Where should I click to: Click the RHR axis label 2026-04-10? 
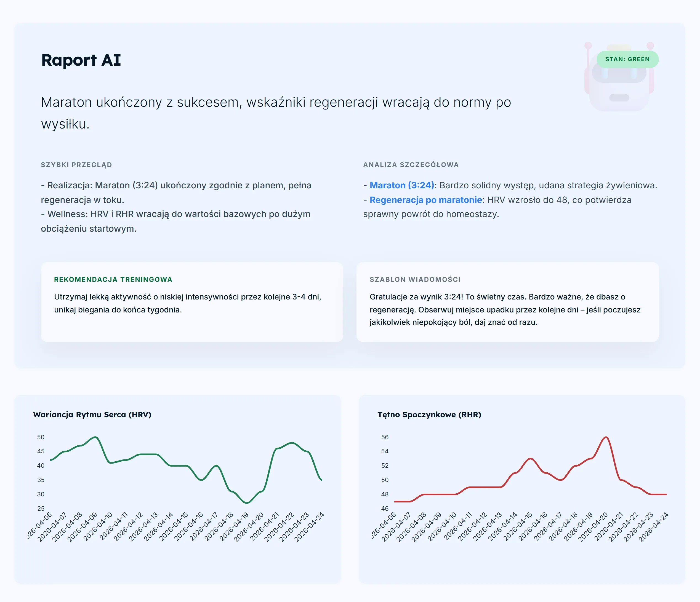point(443,526)
